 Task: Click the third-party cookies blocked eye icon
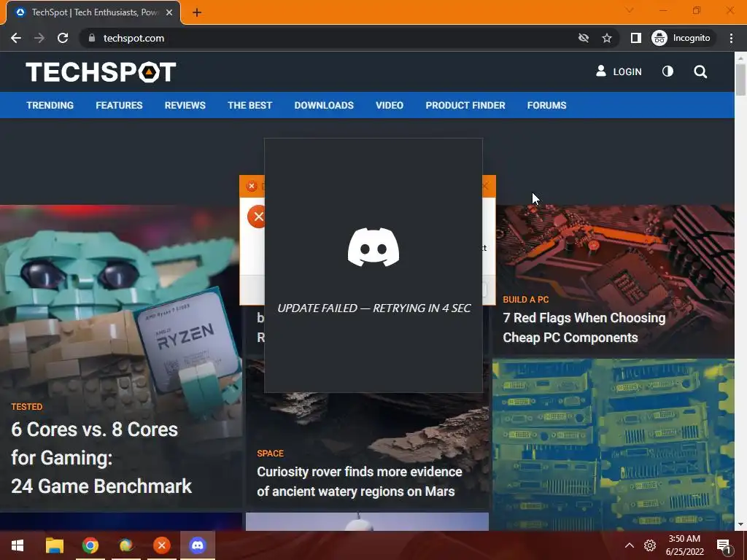click(x=583, y=38)
